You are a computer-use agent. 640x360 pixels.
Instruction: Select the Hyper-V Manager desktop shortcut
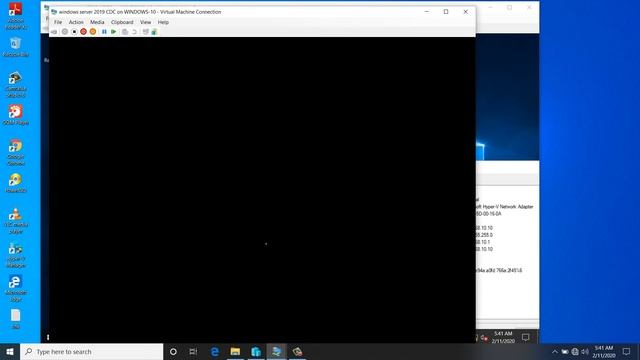[16, 255]
